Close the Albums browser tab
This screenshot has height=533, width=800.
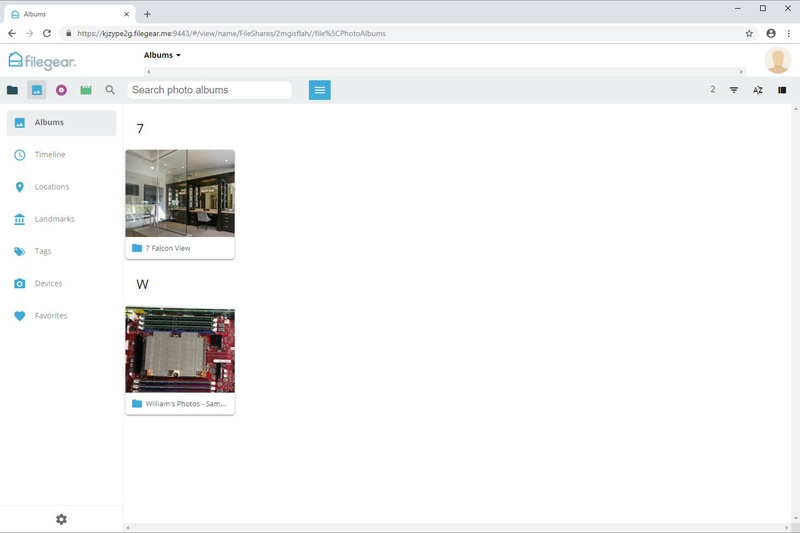coord(127,14)
